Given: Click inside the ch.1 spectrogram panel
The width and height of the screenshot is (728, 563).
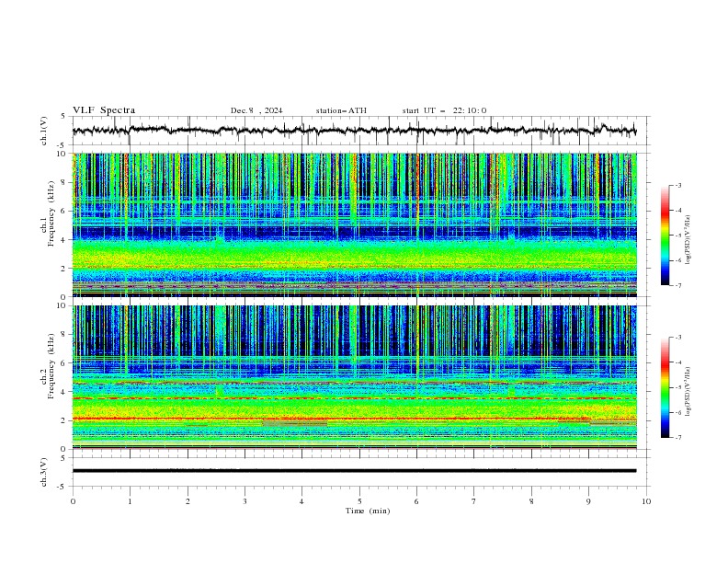Looking at the screenshot, I should 354,224.
